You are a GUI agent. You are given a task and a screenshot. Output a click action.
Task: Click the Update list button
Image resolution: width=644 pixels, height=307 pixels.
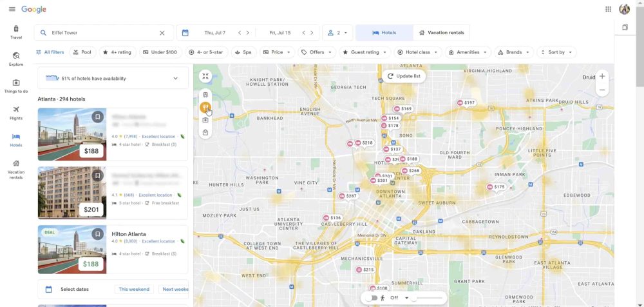pos(404,76)
